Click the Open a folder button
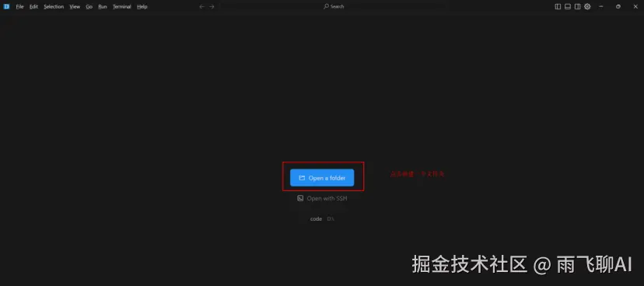644x286 pixels. point(322,178)
